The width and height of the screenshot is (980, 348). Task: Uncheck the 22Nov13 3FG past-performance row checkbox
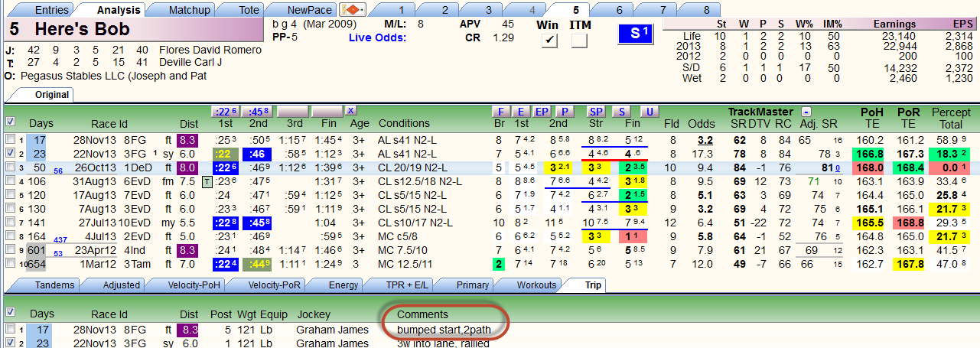point(9,153)
